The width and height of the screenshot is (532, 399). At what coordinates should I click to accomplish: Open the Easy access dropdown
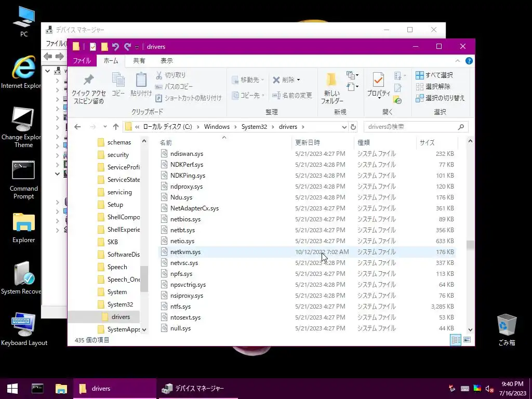click(x=353, y=87)
